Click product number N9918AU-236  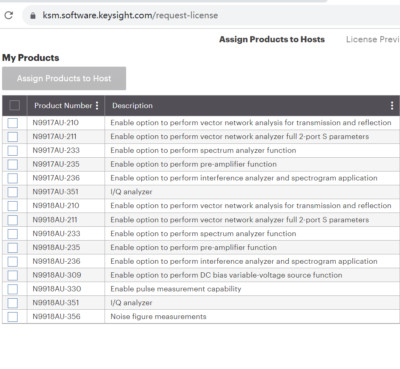click(56, 261)
